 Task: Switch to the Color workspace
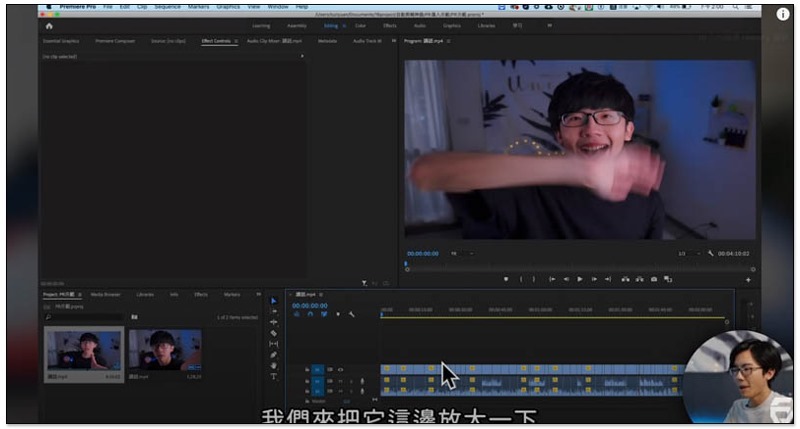pyautogui.click(x=360, y=25)
